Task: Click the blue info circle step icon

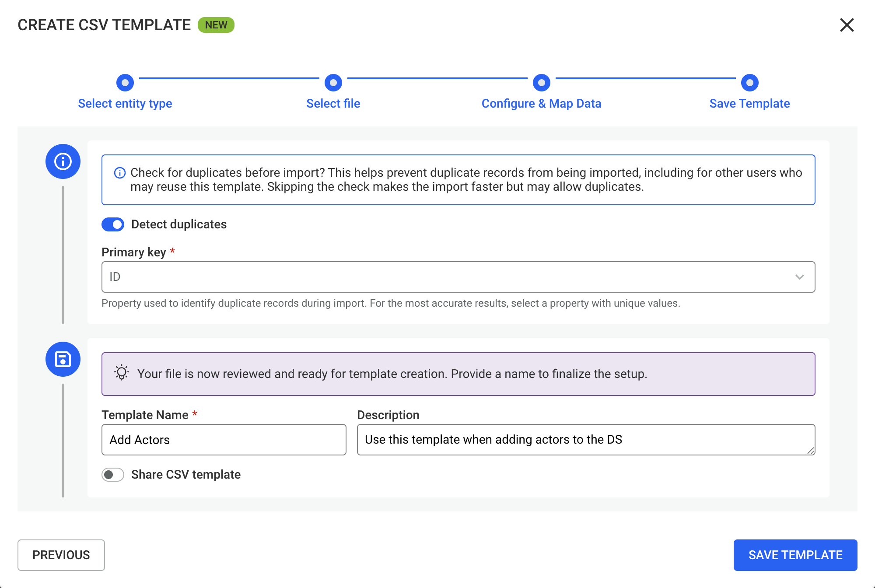Action: (63, 161)
